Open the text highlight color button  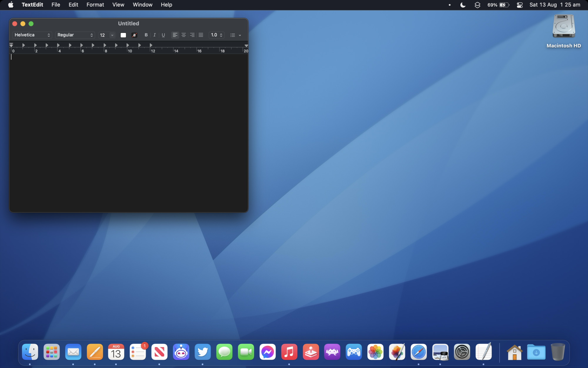tap(134, 35)
